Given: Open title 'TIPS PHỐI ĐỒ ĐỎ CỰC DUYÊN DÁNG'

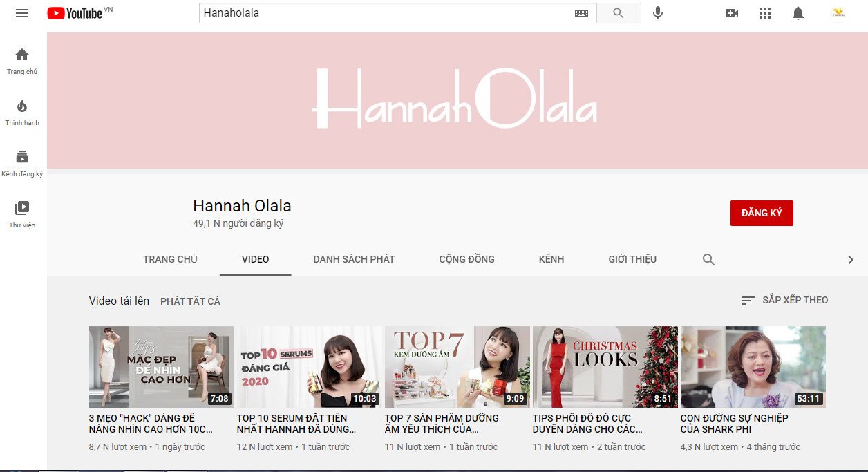Looking at the screenshot, I should [588, 424].
